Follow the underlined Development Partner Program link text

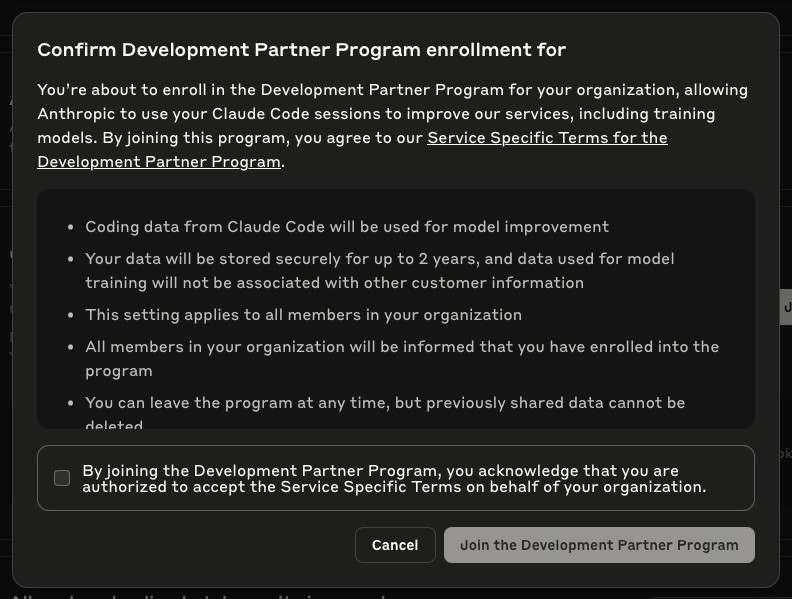159,162
